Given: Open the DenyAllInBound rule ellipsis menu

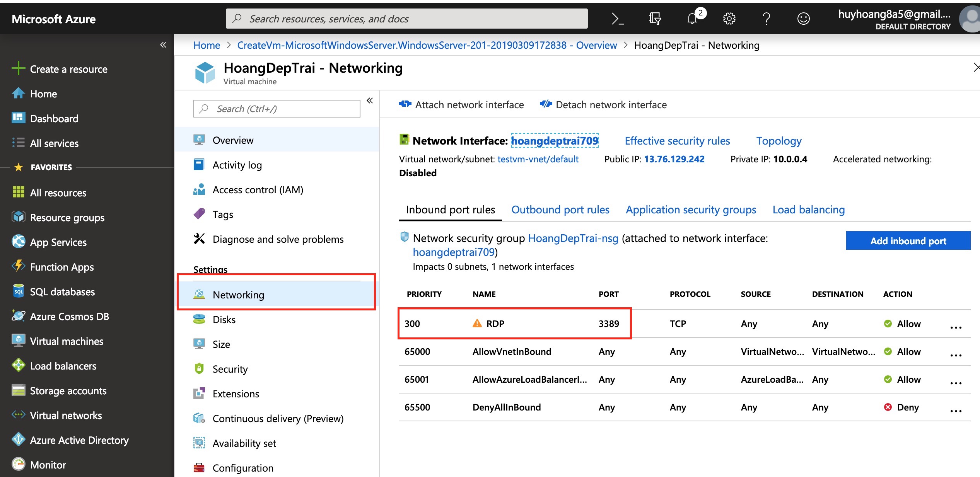Looking at the screenshot, I should [956, 411].
